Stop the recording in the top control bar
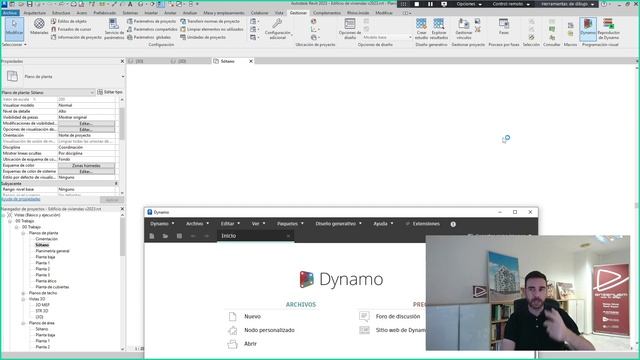 coord(417,4)
